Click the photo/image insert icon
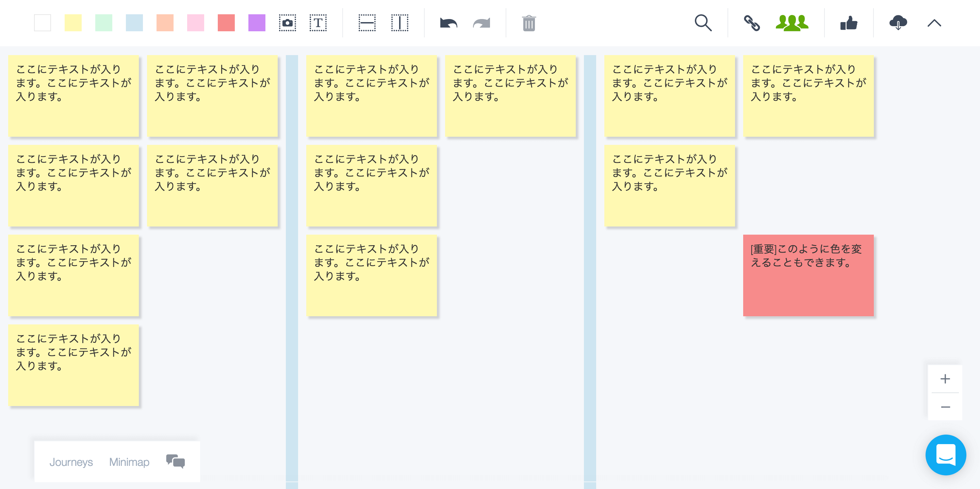980x489 pixels. pyautogui.click(x=288, y=24)
